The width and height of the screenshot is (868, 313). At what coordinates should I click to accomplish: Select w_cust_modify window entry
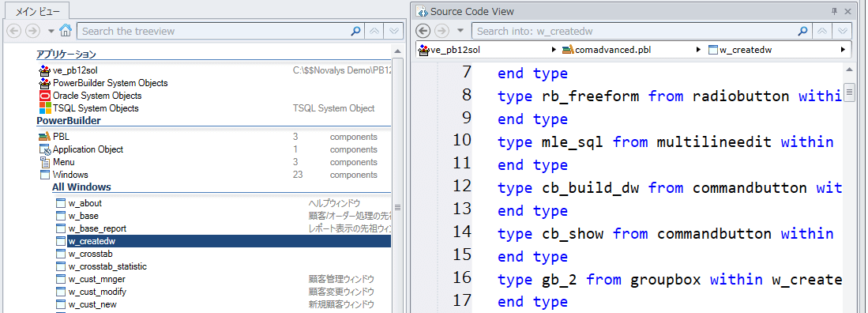[97, 292]
